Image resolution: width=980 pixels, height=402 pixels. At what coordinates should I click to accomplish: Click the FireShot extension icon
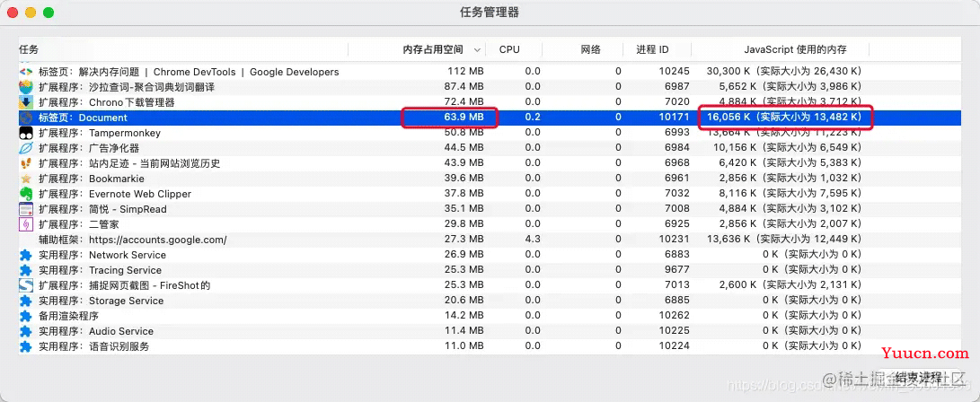coord(26,285)
